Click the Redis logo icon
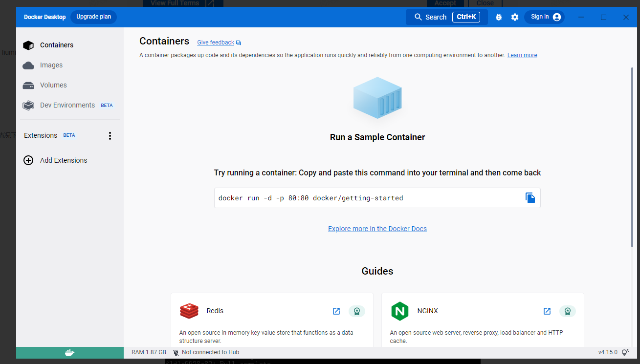Viewport: 640px width, 364px height. click(x=189, y=311)
